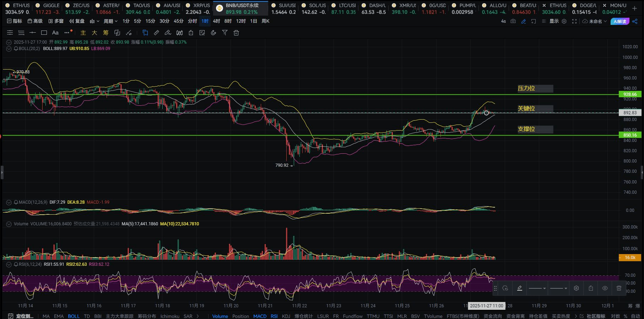Screen dimensions: 644x319
Task: Switch to the 4时 timeframe
Action: pyautogui.click(x=216, y=21)
